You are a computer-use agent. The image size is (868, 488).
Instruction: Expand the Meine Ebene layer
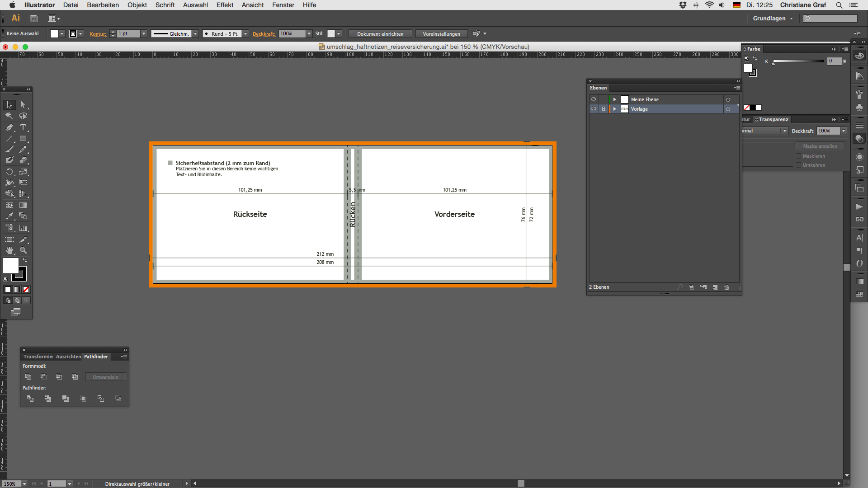[614, 99]
